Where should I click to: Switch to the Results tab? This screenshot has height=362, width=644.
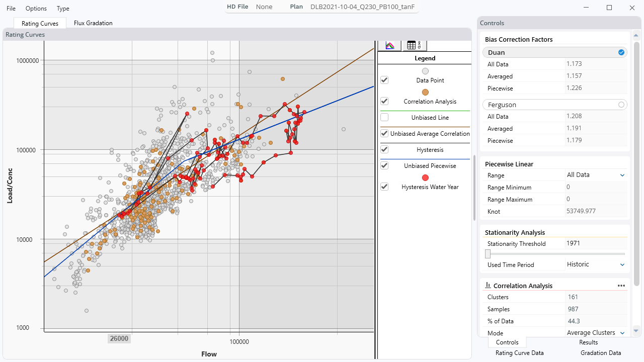coord(588,342)
